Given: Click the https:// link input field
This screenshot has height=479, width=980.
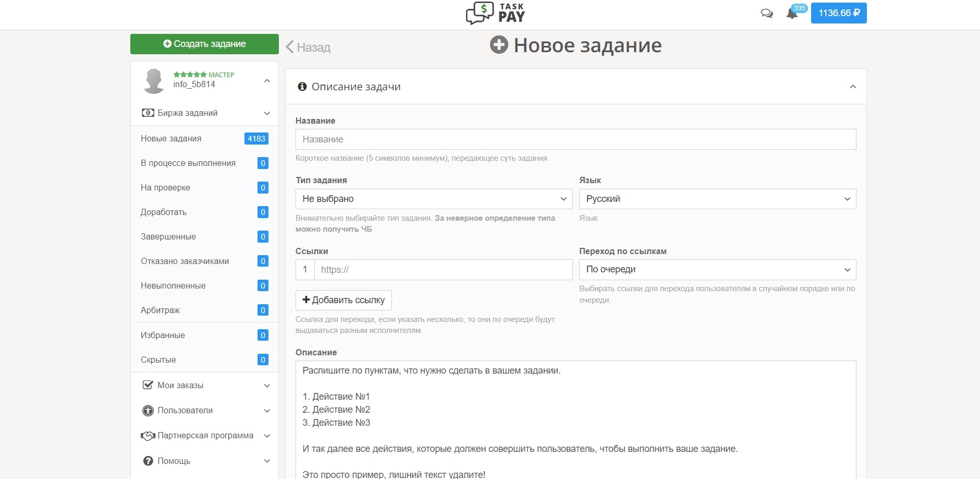Looking at the screenshot, I should (443, 270).
